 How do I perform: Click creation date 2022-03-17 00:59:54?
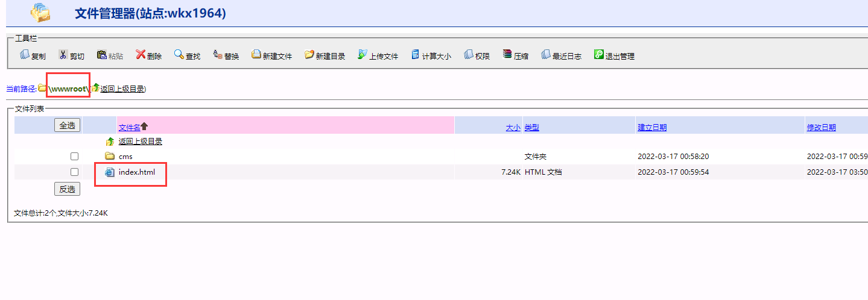tap(673, 172)
